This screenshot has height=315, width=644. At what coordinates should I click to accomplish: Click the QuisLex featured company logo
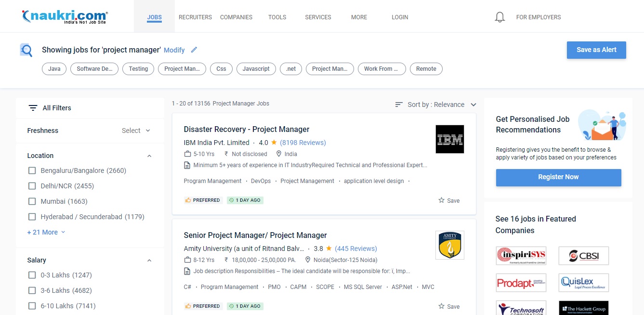pos(584,283)
